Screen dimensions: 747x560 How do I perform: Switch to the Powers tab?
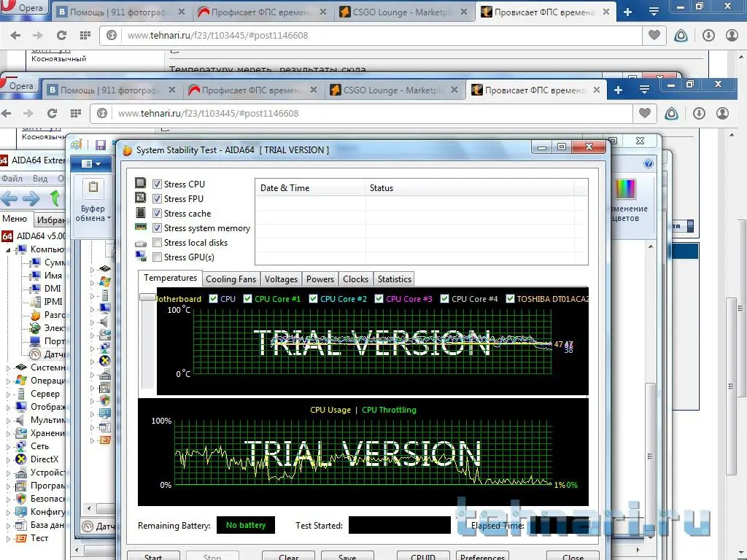(320, 279)
